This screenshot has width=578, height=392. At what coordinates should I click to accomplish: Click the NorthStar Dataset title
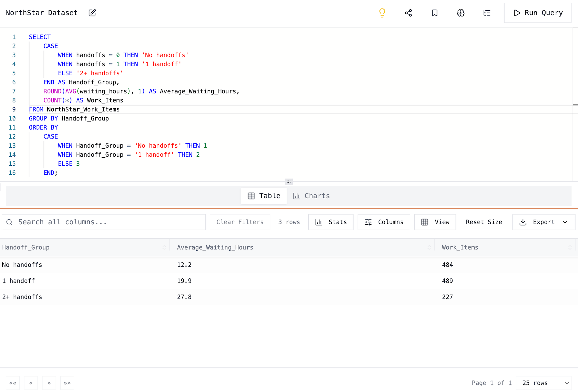(42, 13)
